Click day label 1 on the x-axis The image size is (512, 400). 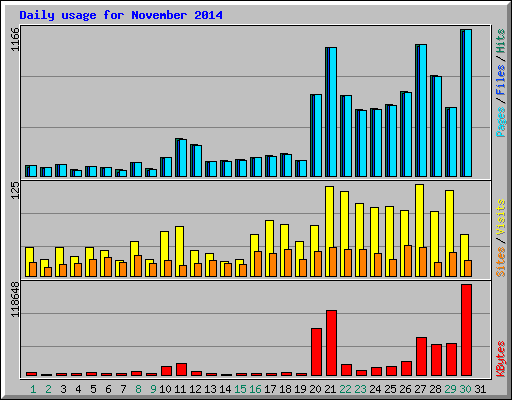tap(33, 389)
